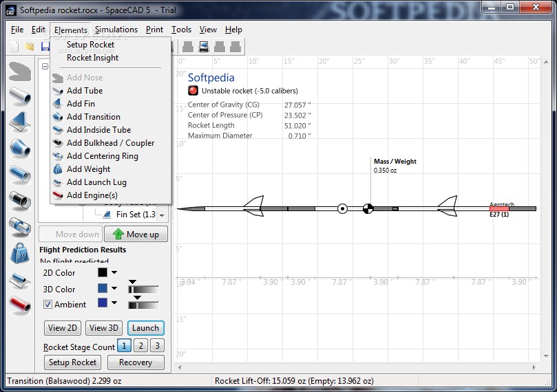Choose Add Weight menu entry

coord(88,170)
